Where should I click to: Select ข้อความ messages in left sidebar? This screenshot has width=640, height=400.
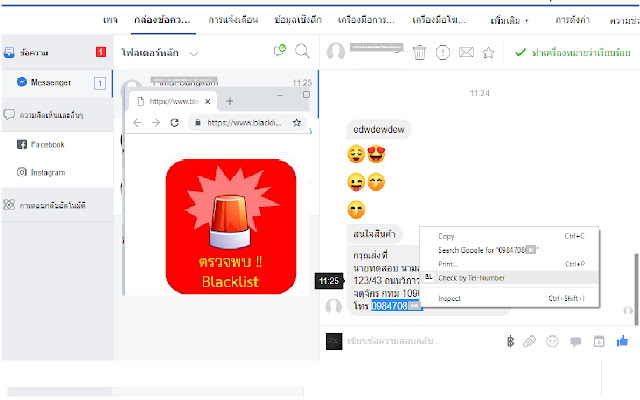(x=56, y=52)
